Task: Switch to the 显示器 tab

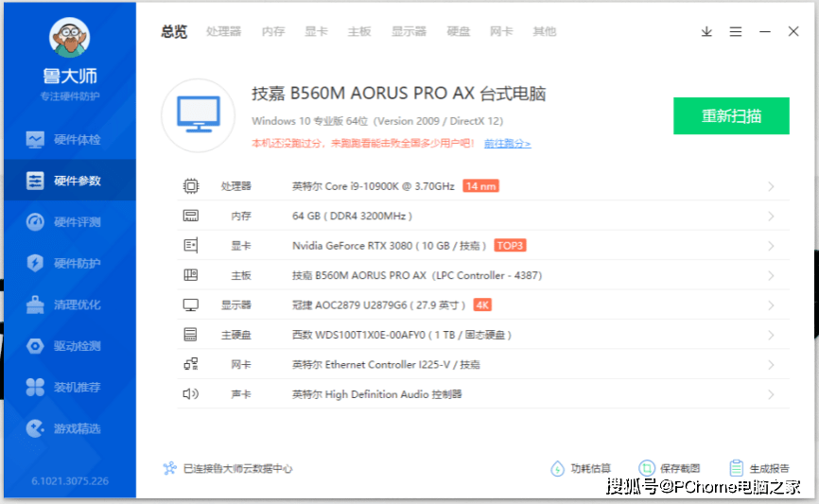Action: click(x=409, y=32)
